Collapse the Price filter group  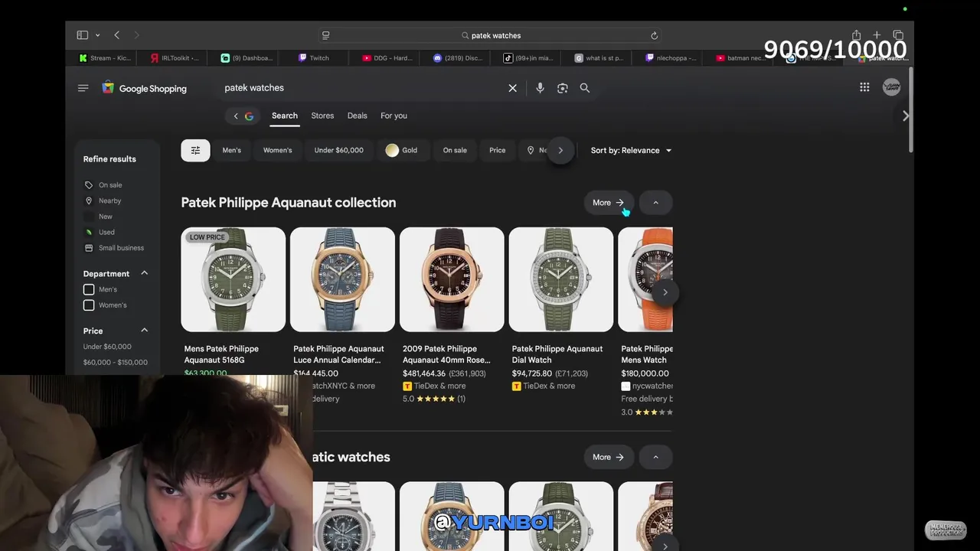point(144,330)
